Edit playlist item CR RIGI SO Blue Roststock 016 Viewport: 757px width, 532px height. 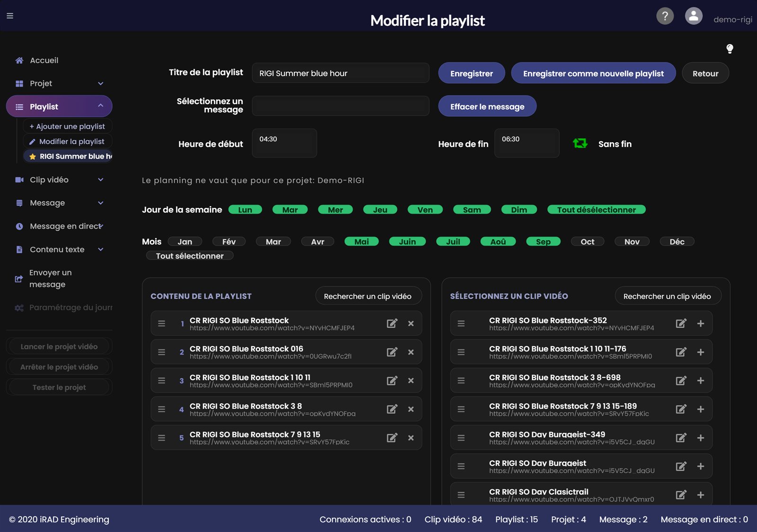(392, 352)
